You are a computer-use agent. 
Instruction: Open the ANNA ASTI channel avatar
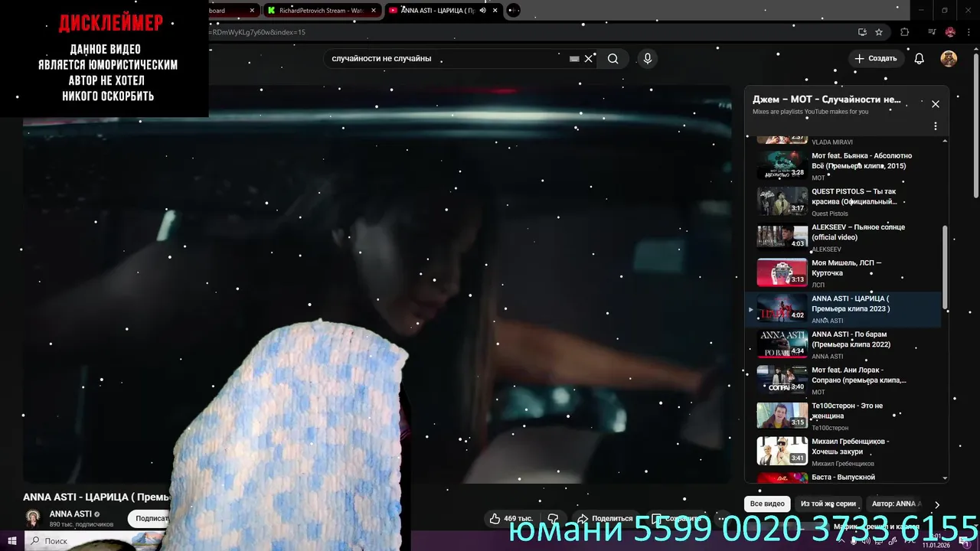point(33,518)
